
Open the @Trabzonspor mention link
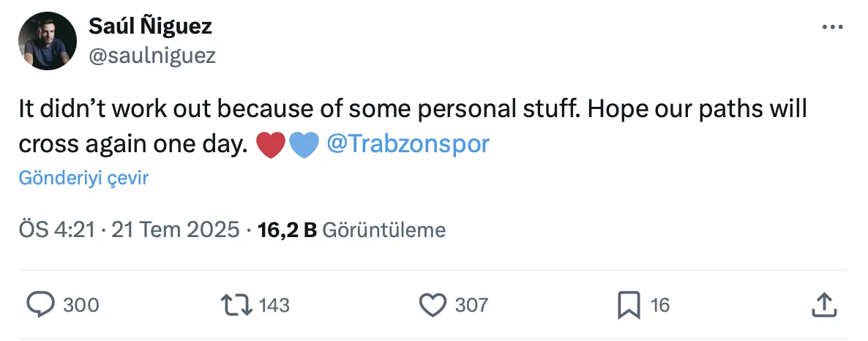pyautogui.click(x=408, y=143)
